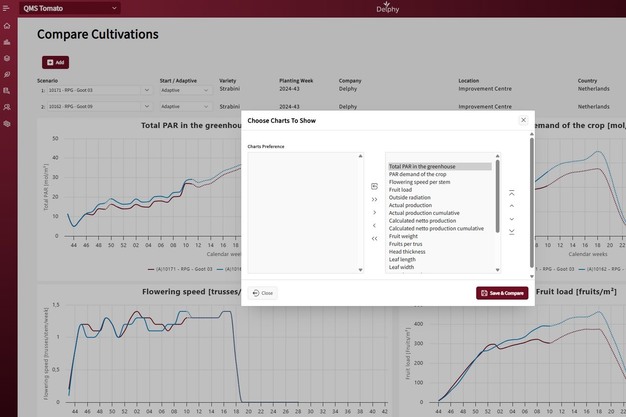This screenshot has width=626, height=417.
Task: Click the single left arrow transfer button
Action: (x=374, y=225)
